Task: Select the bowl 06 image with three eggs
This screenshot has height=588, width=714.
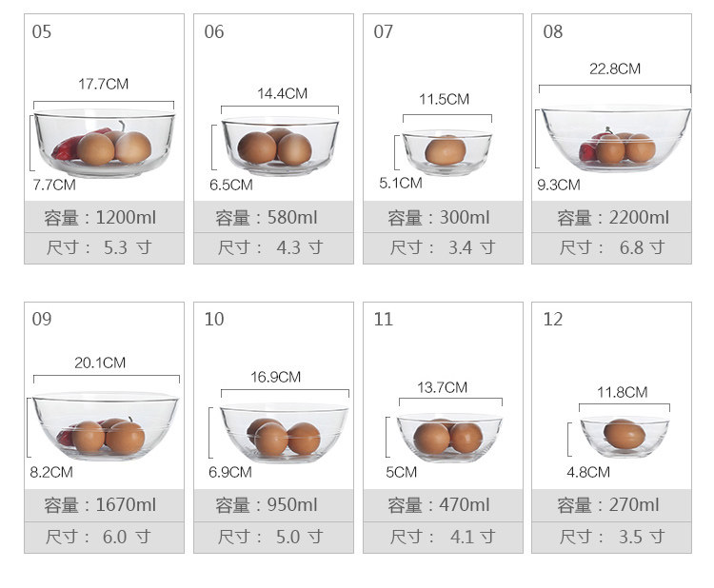Action: tap(280, 147)
